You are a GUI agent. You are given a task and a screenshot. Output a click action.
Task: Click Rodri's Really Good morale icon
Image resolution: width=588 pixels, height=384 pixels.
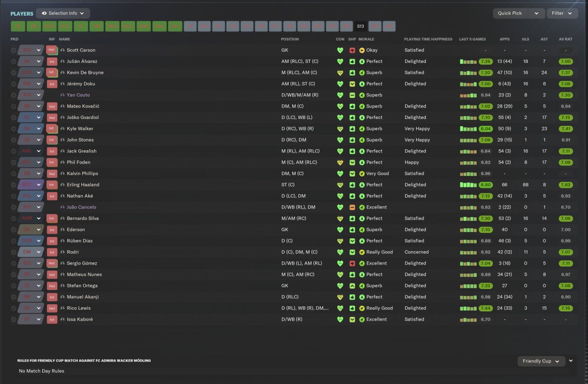pyautogui.click(x=362, y=252)
